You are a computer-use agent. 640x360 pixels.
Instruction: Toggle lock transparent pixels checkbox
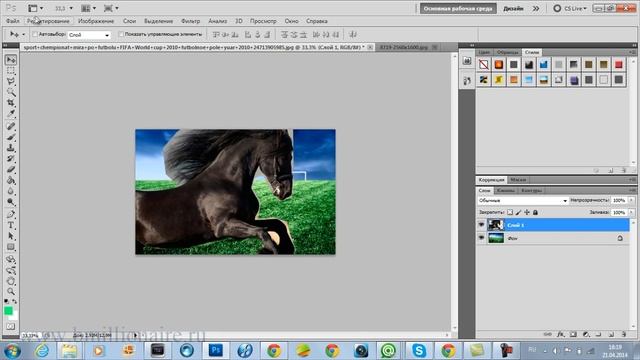(510, 212)
